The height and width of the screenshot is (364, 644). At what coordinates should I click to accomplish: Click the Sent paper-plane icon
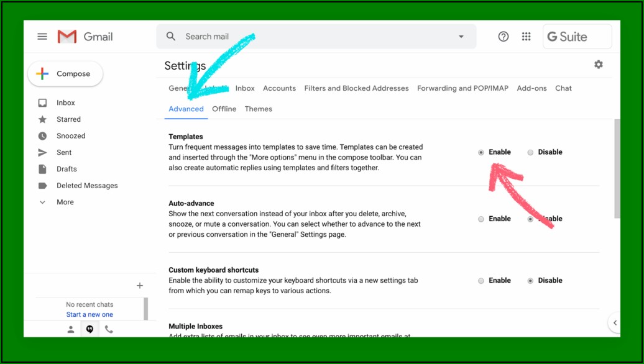(x=42, y=152)
